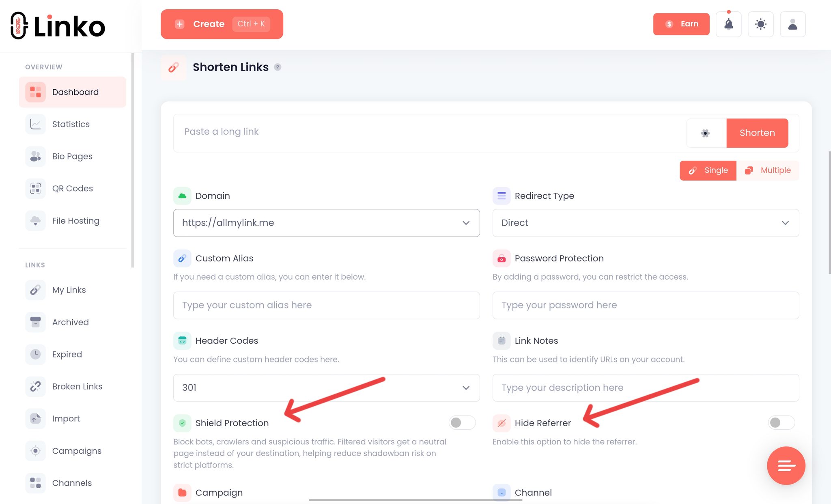831x504 pixels.
Task: Click the Header Codes code icon
Action: [x=182, y=341]
